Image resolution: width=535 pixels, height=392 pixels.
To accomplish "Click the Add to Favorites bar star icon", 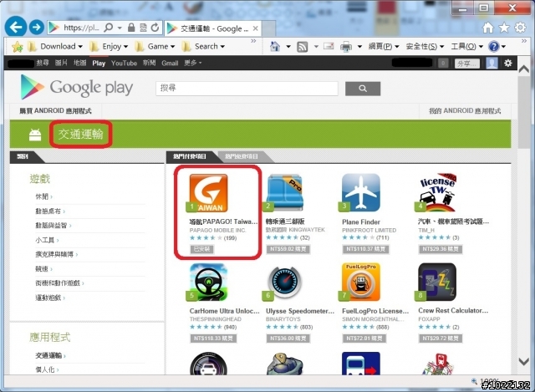I will tap(17, 47).
